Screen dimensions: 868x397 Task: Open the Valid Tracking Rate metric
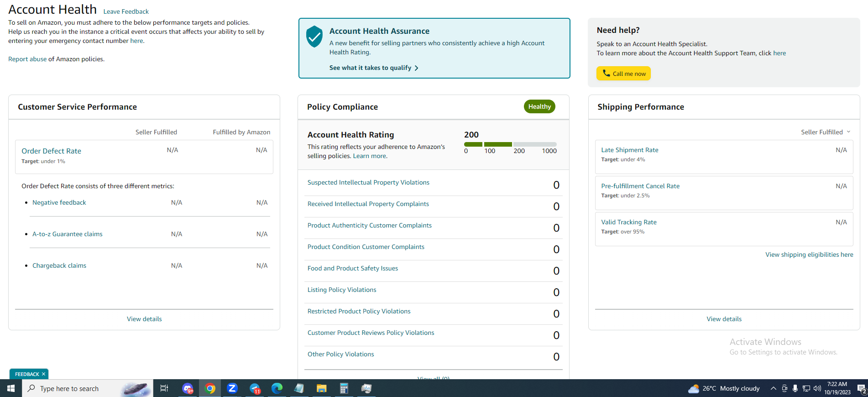point(629,222)
